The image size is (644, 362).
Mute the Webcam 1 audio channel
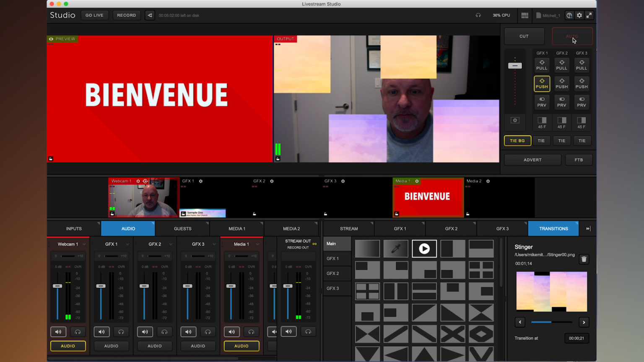coord(58,331)
